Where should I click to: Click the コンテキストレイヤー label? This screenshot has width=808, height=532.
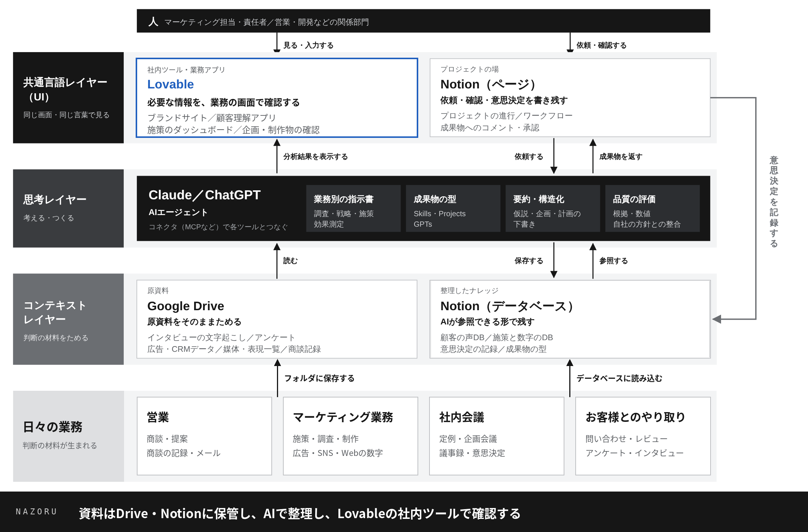pos(55,312)
